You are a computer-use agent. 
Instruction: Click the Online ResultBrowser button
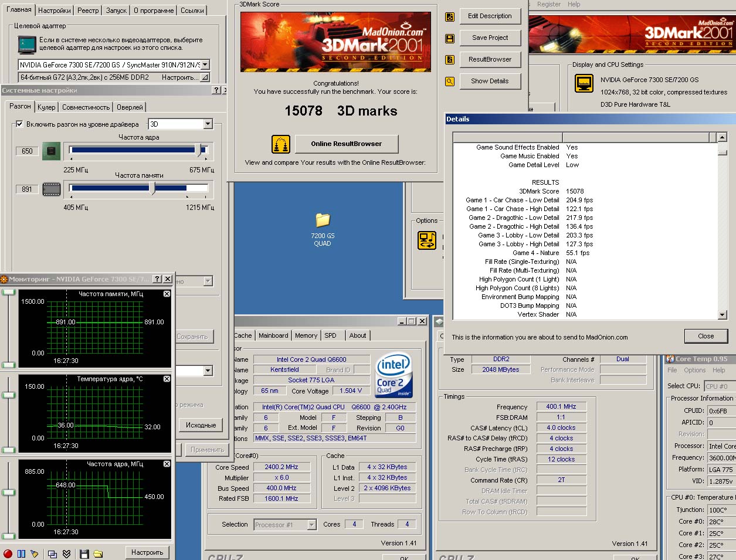click(346, 144)
